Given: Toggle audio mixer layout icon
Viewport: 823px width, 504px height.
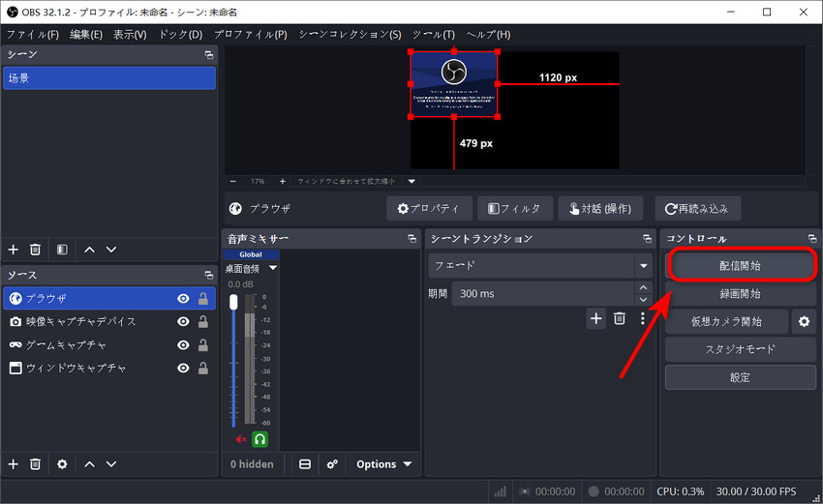Looking at the screenshot, I should coord(305,464).
